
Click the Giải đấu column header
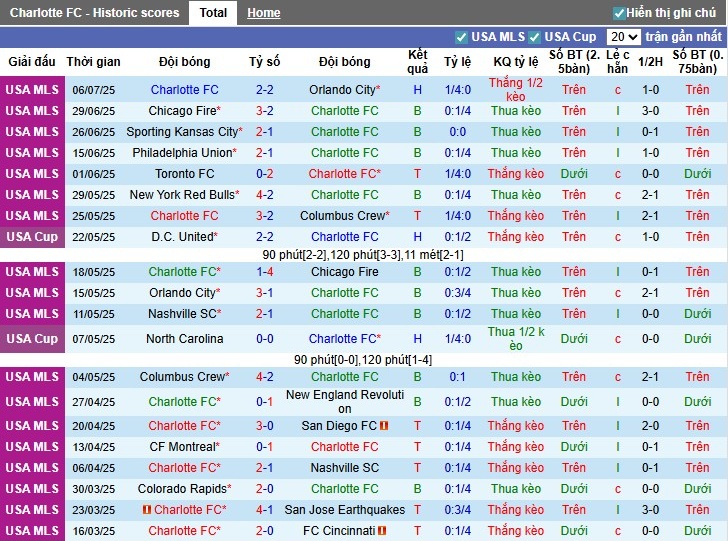[32, 61]
